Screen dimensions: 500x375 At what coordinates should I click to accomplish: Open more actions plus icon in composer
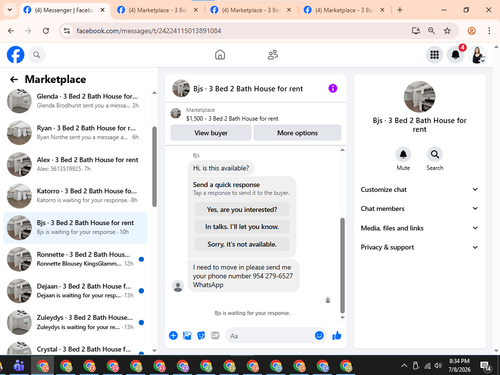(x=173, y=335)
